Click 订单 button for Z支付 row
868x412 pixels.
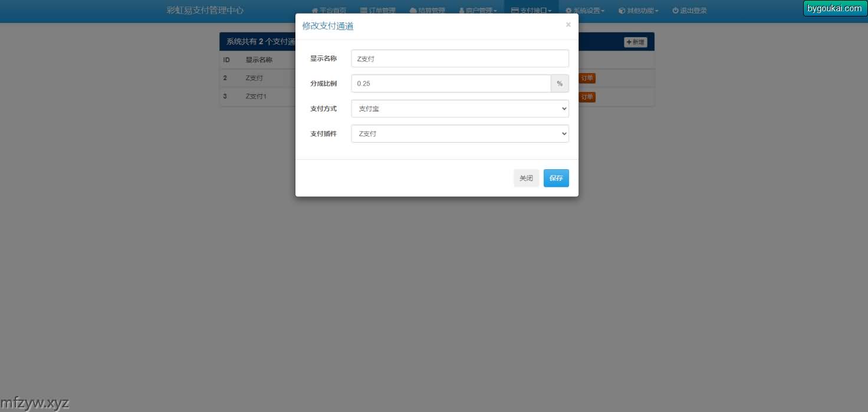pos(587,78)
